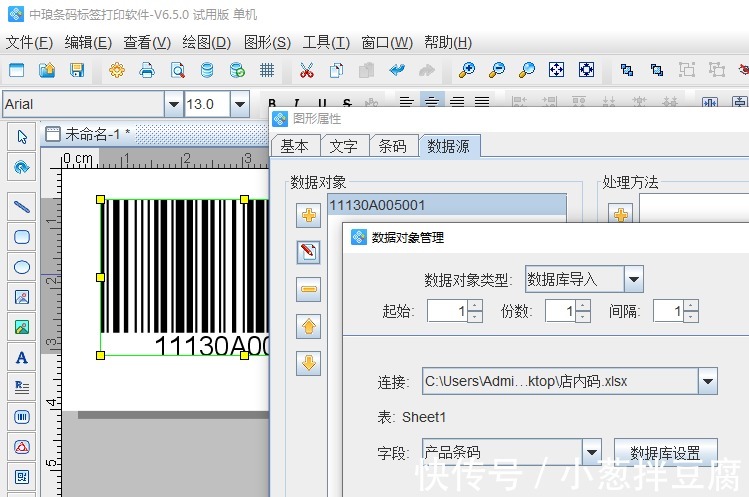Select the Text tool A icon
The width and height of the screenshot is (749, 497).
click(x=22, y=357)
